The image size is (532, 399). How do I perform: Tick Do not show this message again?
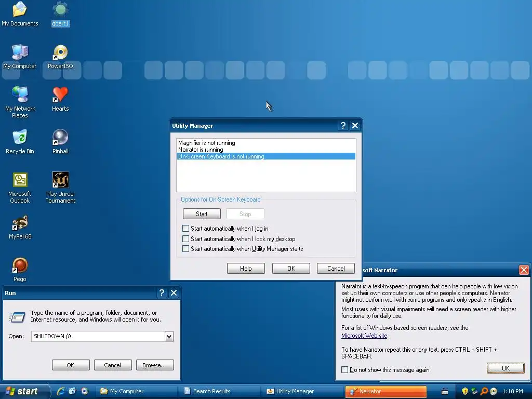tap(345, 369)
